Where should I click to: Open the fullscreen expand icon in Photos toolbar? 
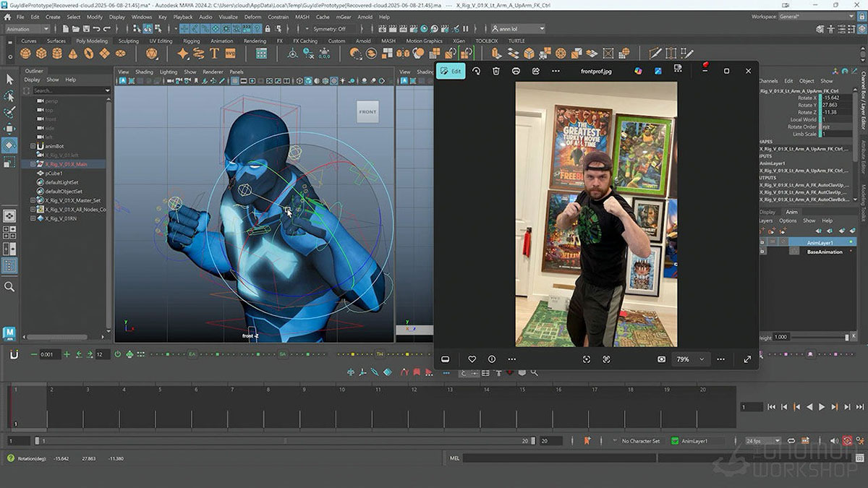(x=747, y=359)
